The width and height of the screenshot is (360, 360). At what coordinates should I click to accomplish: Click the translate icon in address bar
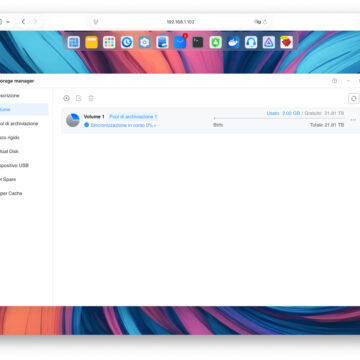[257, 22]
